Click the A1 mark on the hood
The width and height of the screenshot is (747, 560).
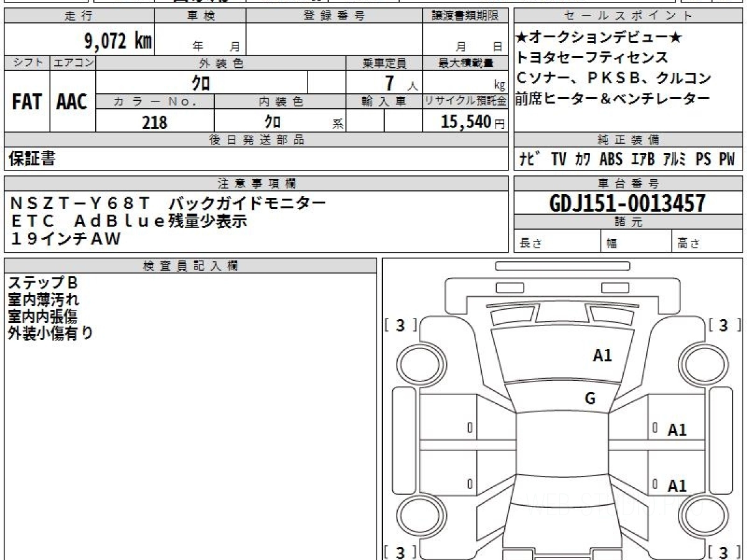click(x=602, y=355)
